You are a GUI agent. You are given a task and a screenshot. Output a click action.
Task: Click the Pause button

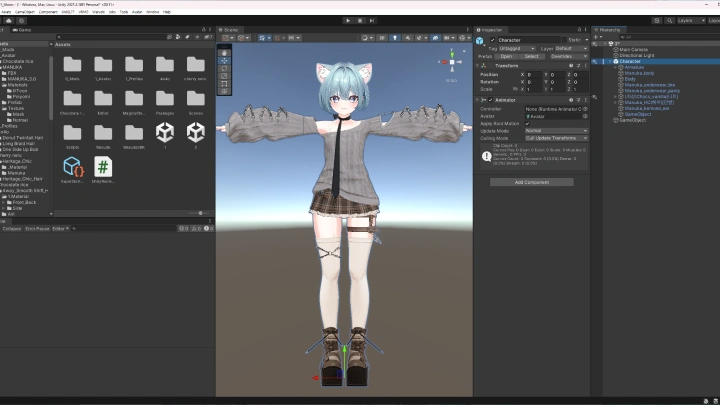360,21
